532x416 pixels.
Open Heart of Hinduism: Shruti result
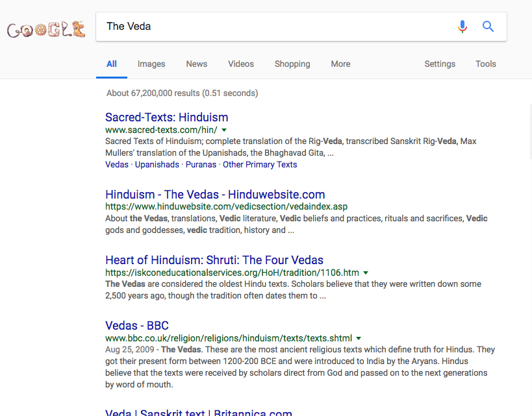point(214,260)
